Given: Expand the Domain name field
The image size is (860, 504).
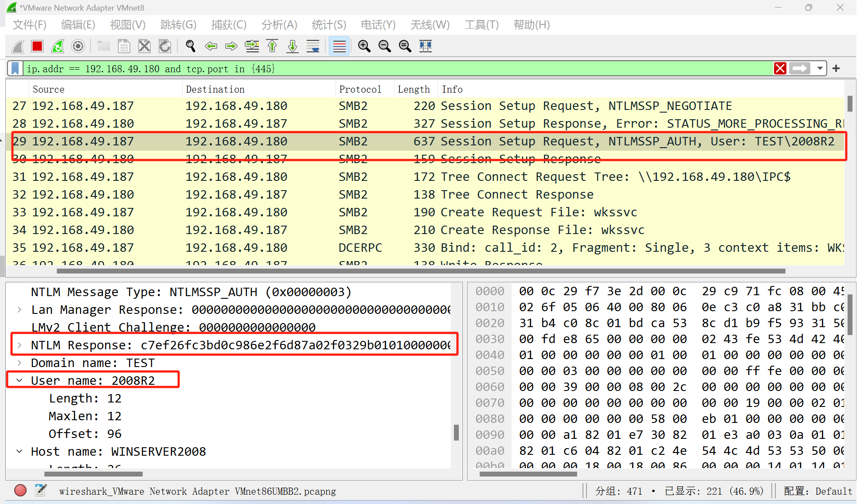Looking at the screenshot, I should (20, 363).
